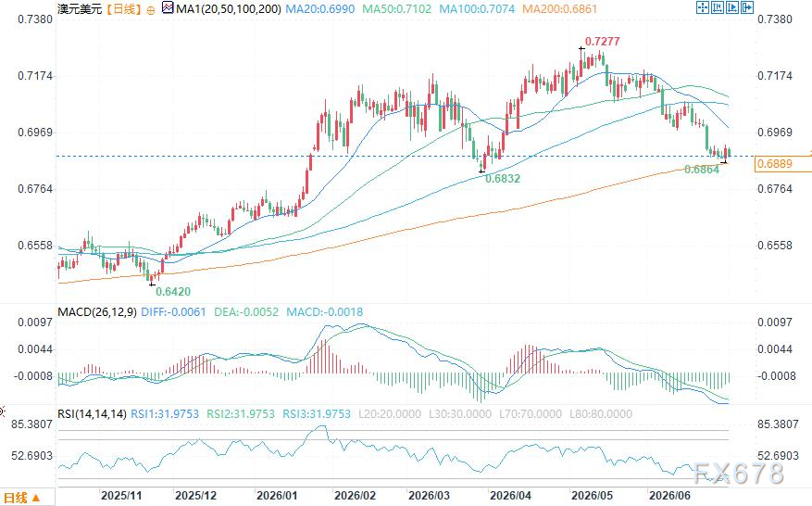Click the 0.6864 recent low marker
The height and width of the screenshot is (506, 812).
point(702,170)
